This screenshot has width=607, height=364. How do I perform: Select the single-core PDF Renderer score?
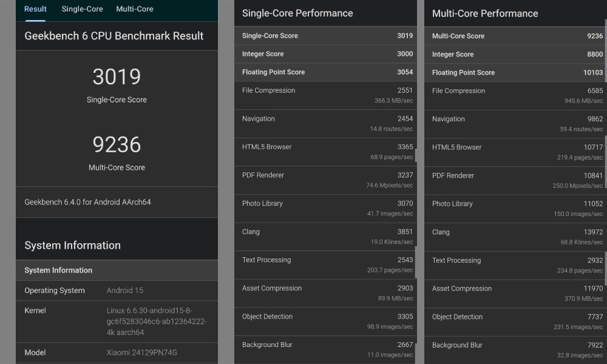point(325,180)
